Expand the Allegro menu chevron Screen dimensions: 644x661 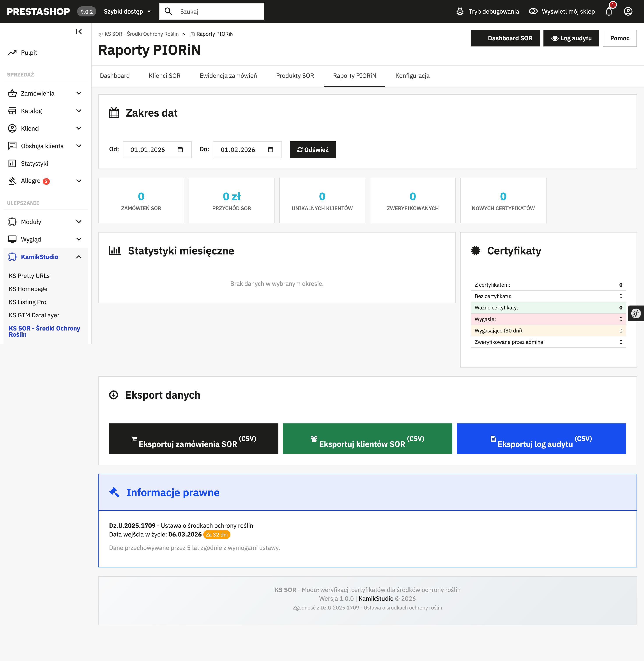tap(79, 181)
